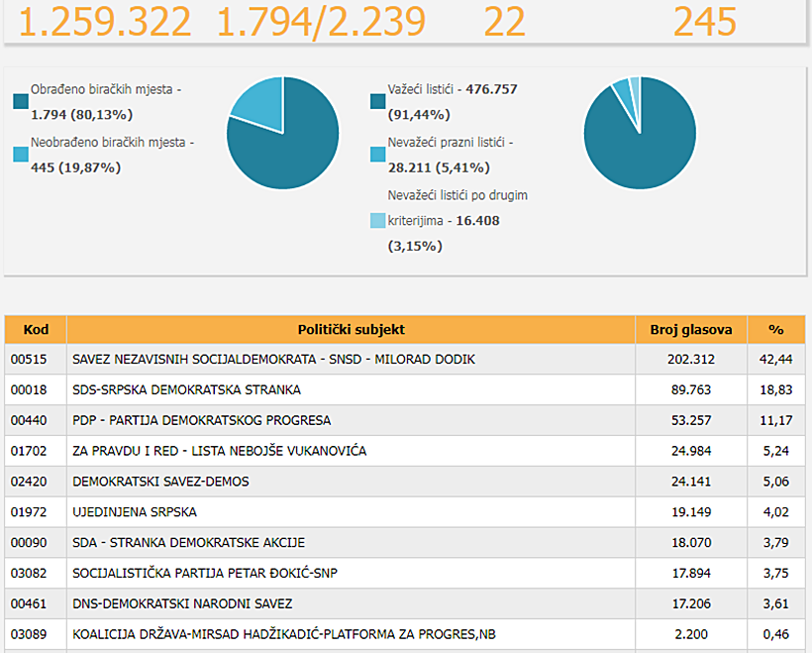Screen dimensions: 812x653
Task: Click percentage value 11,17
Action: click(x=776, y=420)
